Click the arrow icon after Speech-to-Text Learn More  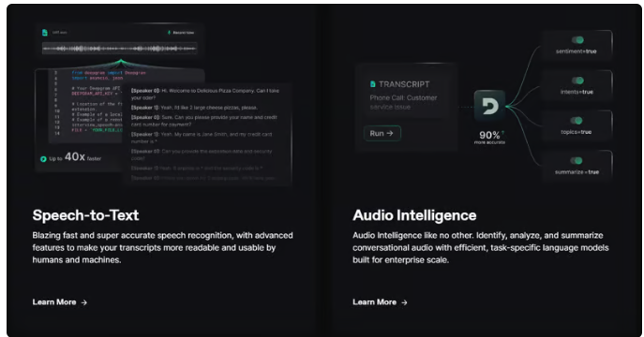pos(84,302)
